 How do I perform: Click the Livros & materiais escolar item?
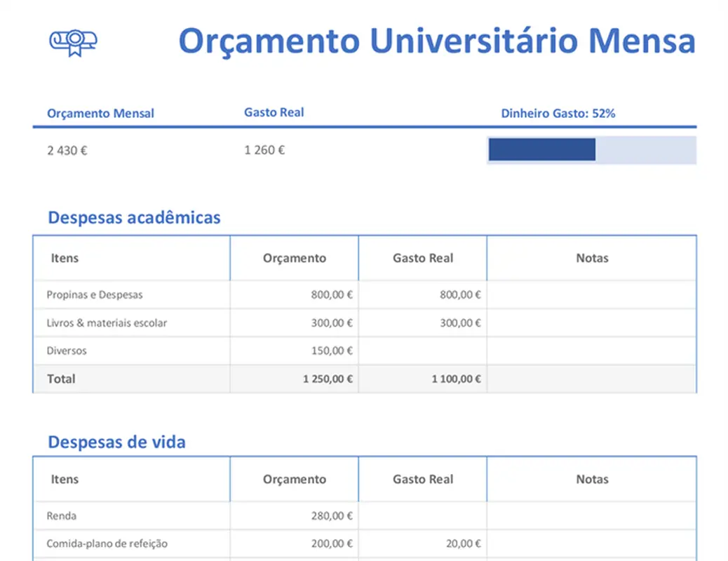(x=107, y=323)
